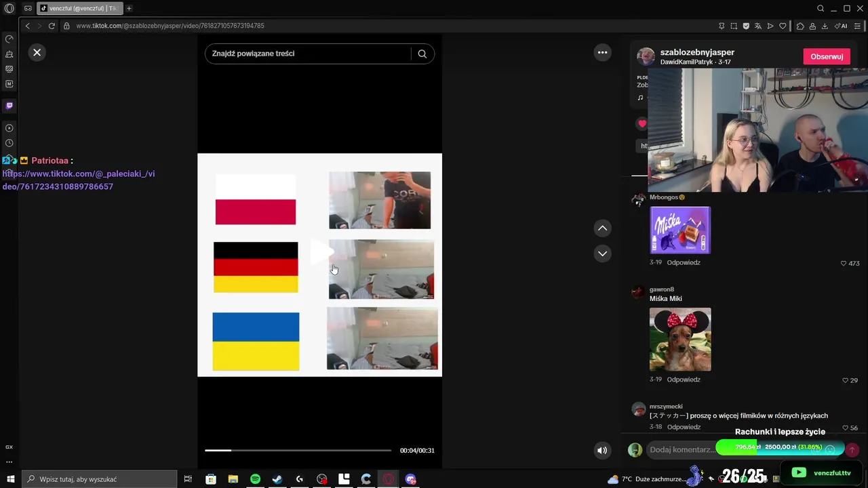Open the browser downloads icon

coord(825,26)
